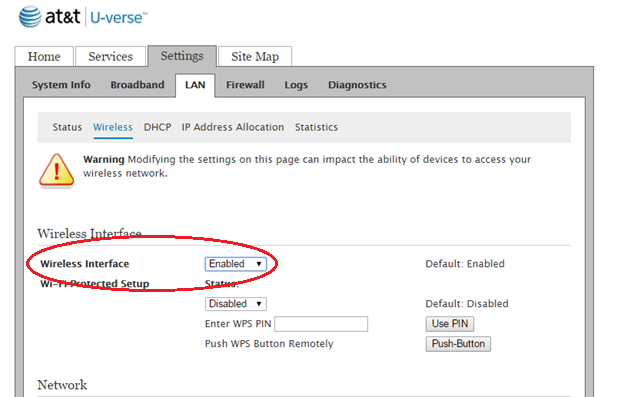Switch to Broadband sub-tab

point(137,85)
